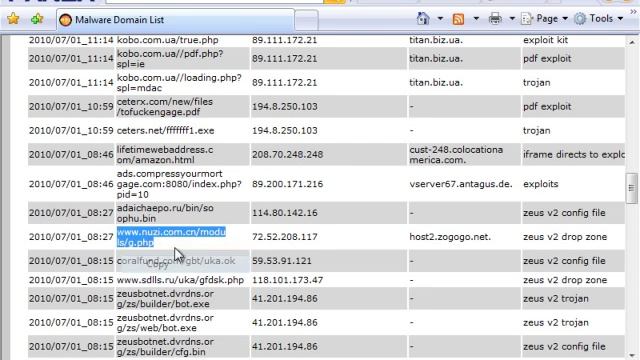
Task: Click the RSS feeds icon
Action: (458, 19)
